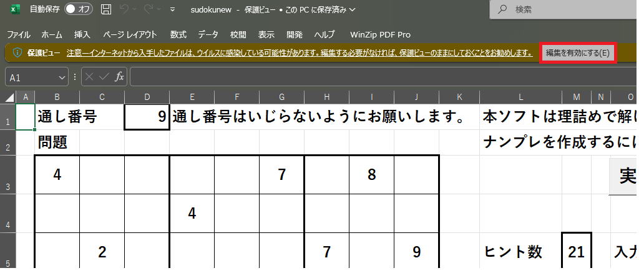644x273 pixels.
Task: Expand the file name saved-location dropdown
Action: (x=353, y=9)
